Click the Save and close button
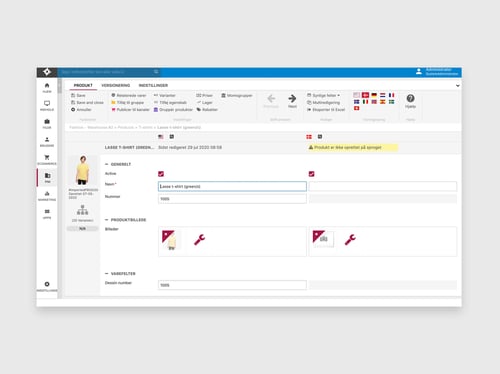 (87, 102)
